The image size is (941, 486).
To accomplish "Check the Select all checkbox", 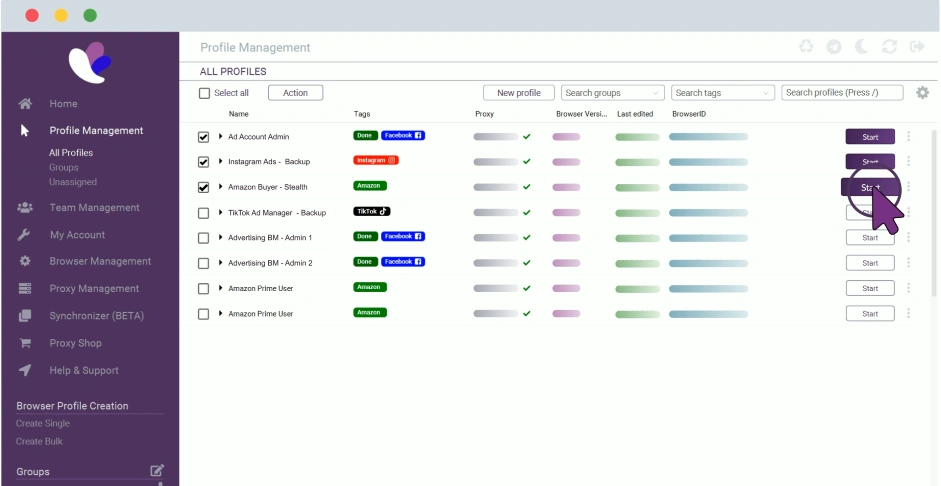I will 205,93.
